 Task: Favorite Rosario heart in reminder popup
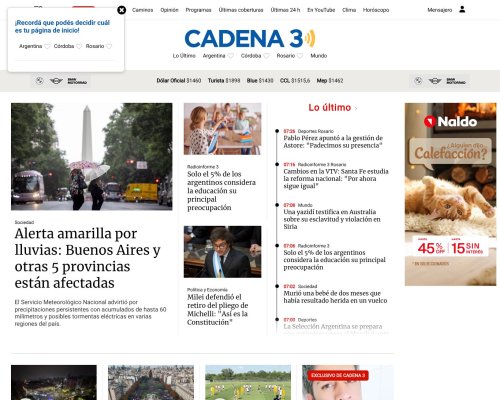click(x=109, y=46)
